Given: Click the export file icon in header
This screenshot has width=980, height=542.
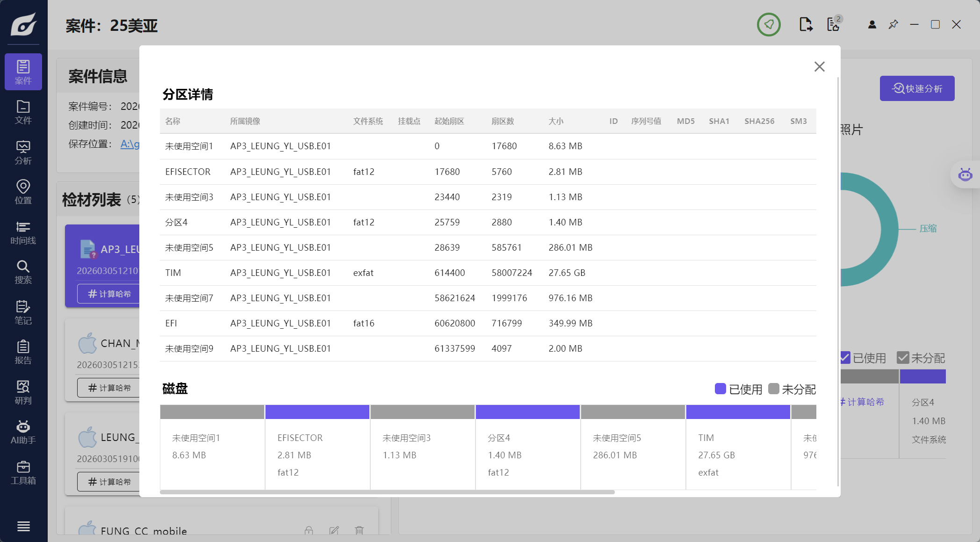Looking at the screenshot, I should pos(806,25).
